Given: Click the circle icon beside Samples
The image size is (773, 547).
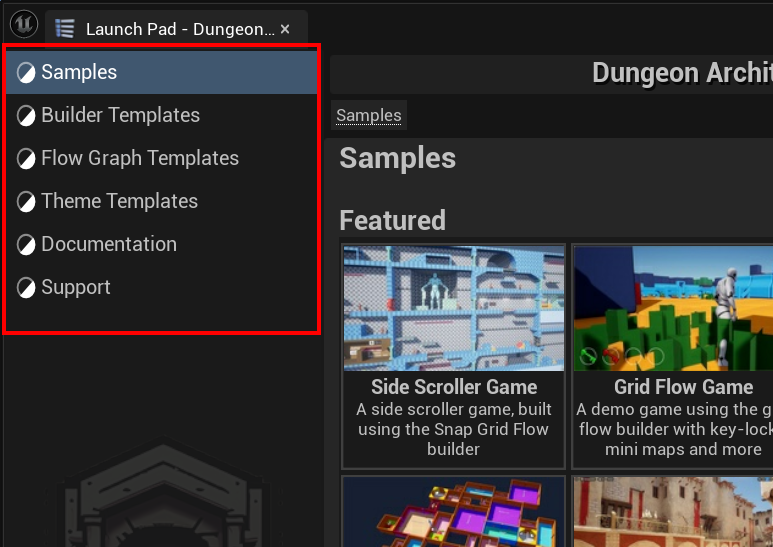Looking at the screenshot, I should pos(26,72).
